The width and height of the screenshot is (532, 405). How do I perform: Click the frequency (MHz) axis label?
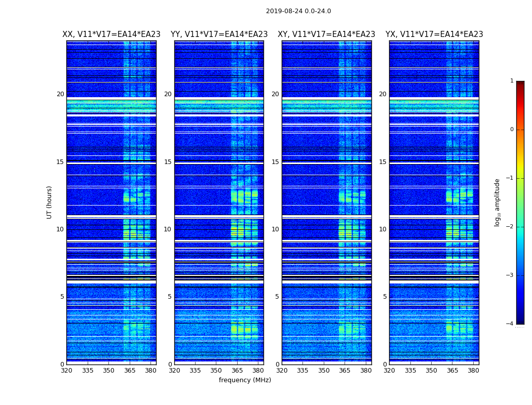(x=245, y=380)
